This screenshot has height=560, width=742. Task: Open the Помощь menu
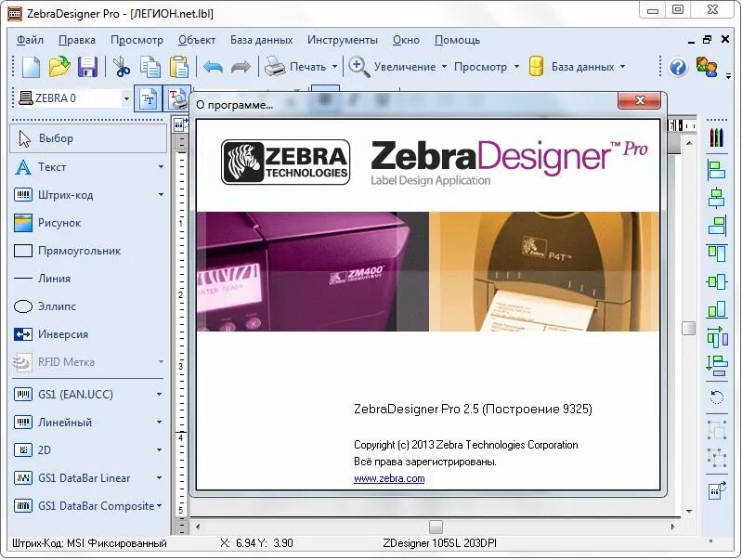pos(457,40)
